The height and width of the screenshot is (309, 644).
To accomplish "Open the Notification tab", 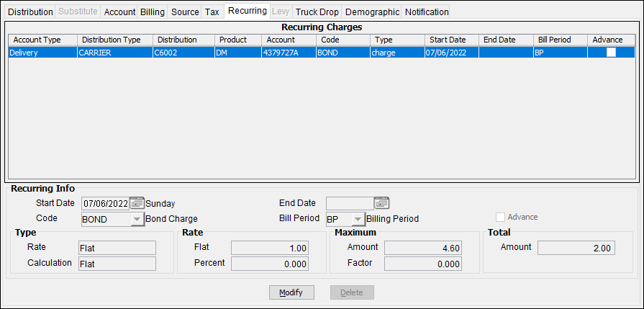I will coord(427,12).
